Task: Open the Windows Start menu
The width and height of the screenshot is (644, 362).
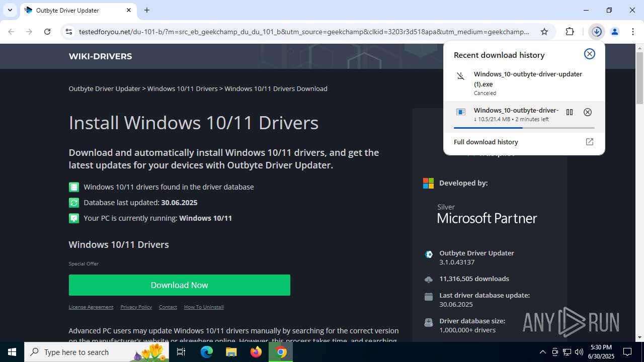Action: pyautogui.click(x=12, y=352)
